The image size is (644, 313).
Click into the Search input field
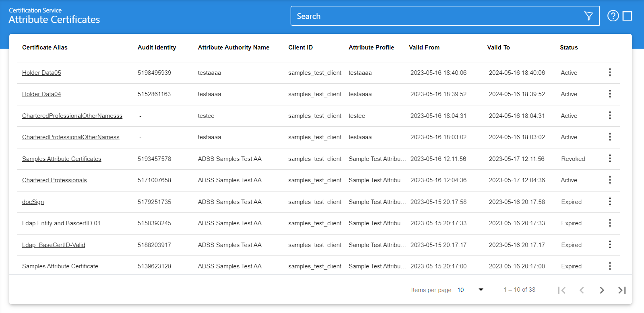point(435,16)
